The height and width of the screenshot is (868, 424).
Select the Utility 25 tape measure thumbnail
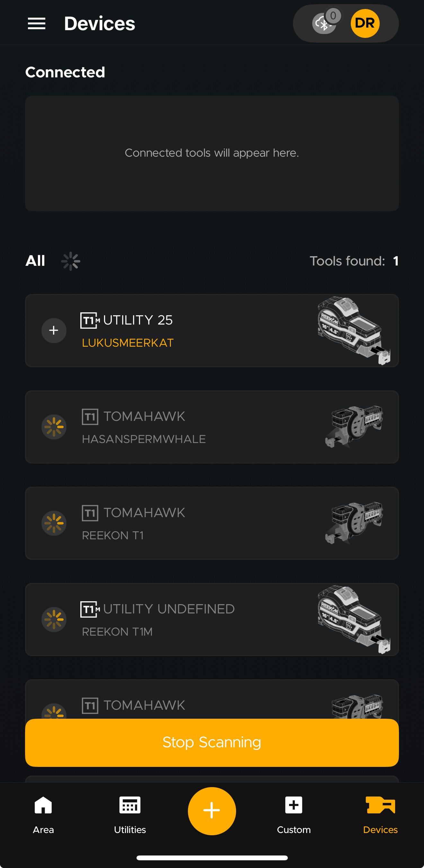(354, 331)
